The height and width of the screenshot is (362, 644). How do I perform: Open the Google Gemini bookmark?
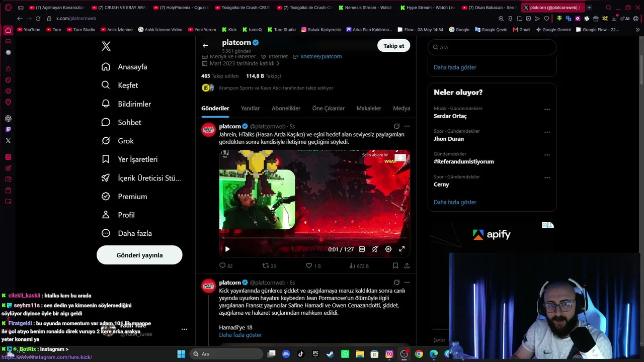(x=553, y=30)
